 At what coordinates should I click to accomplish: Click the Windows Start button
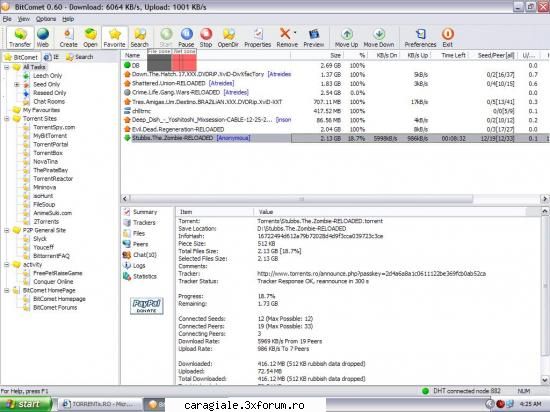(26, 404)
